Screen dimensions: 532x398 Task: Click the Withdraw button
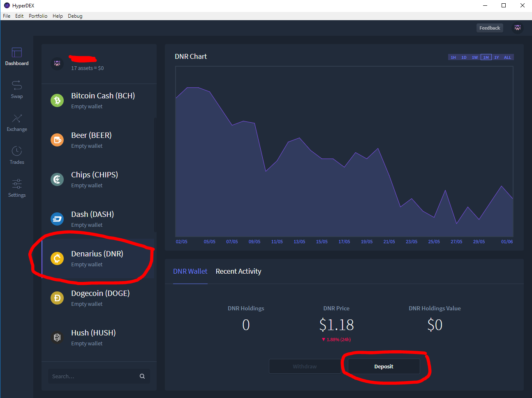pyautogui.click(x=305, y=366)
